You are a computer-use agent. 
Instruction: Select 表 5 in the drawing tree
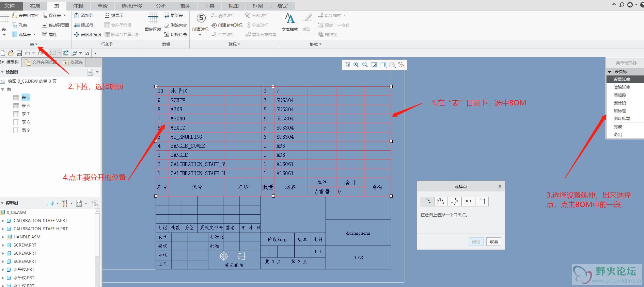26,98
